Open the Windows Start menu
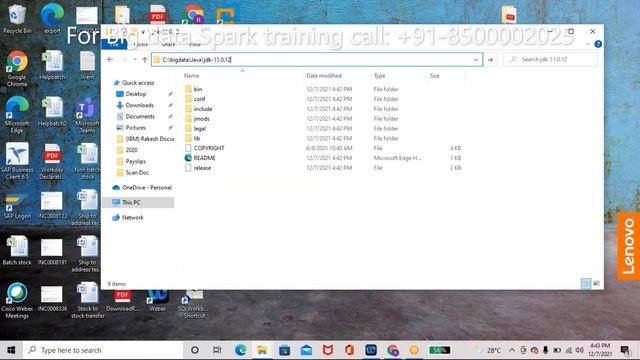 pyautogui.click(x=11, y=350)
